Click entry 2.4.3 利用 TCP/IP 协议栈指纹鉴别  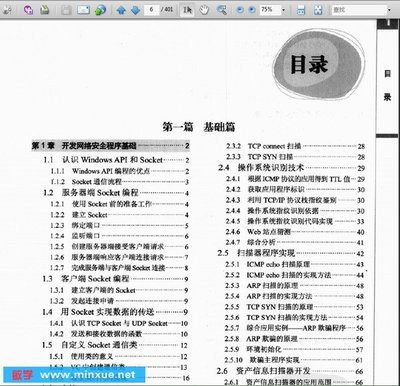pos(295,200)
